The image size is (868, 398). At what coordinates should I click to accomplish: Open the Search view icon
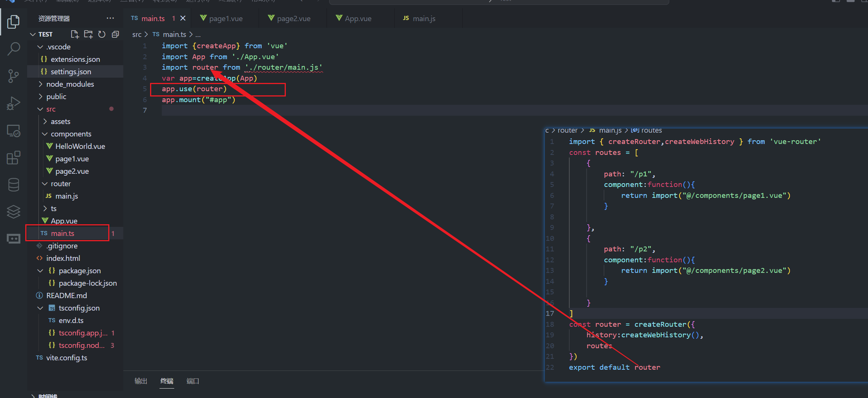tap(14, 49)
